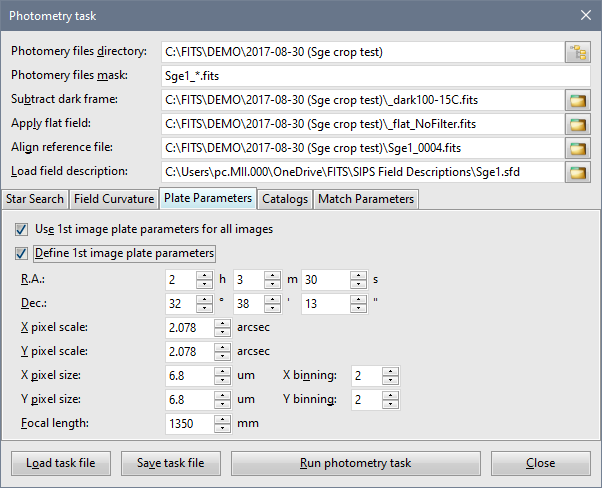Click the R.A. hours value field
The height and width of the screenshot is (488, 602).
point(181,280)
